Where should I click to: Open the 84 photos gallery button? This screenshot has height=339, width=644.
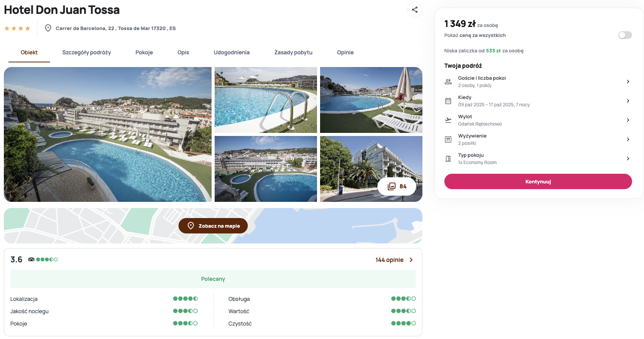(397, 186)
